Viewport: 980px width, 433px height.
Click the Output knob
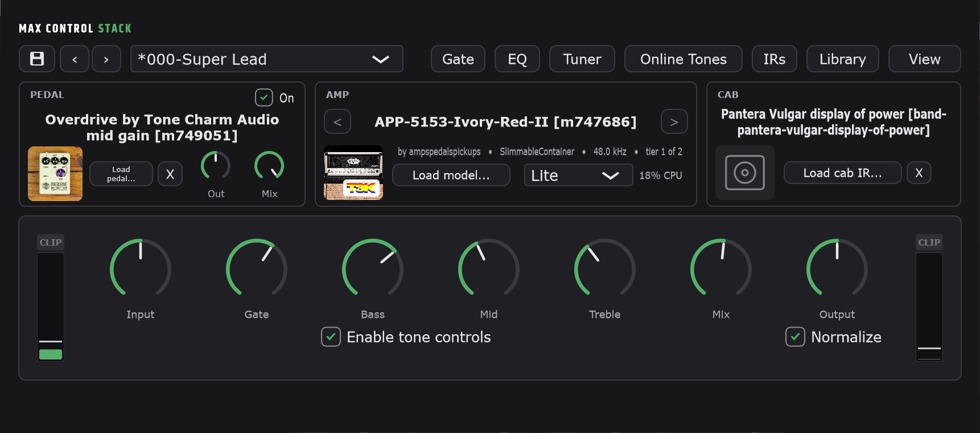[837, 268]
